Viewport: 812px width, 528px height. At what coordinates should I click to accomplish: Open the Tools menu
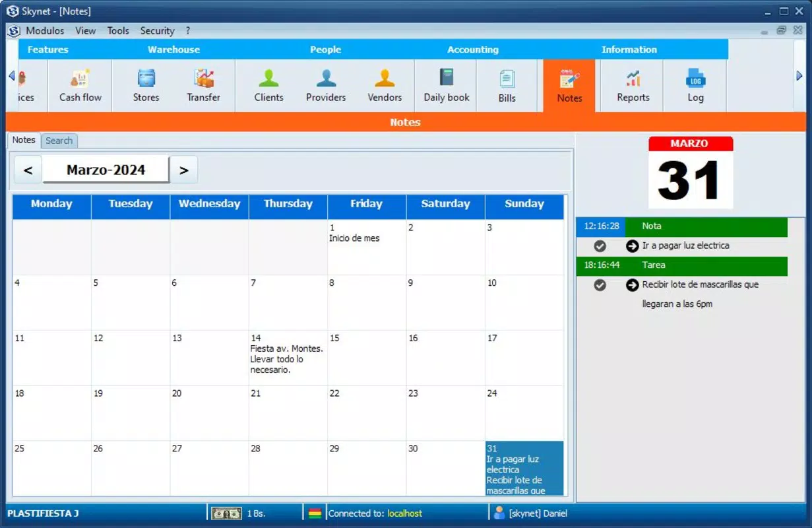(x=118, y=31)
